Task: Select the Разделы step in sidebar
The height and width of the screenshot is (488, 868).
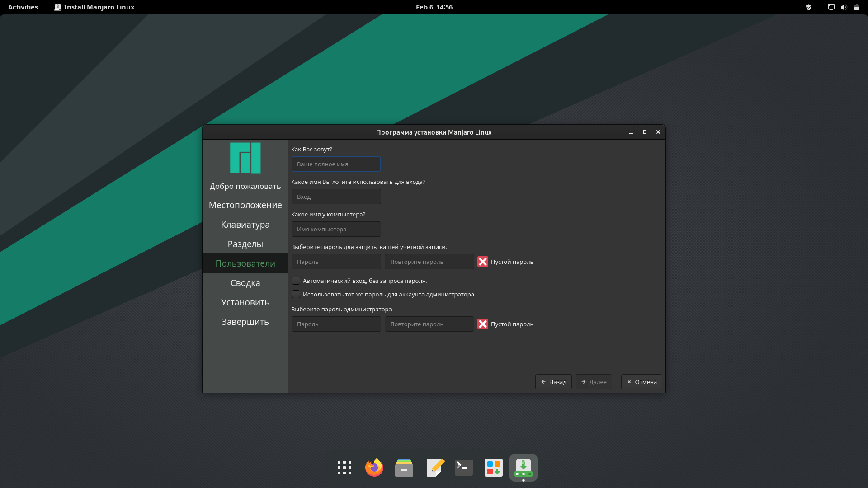Action: coord(245,244)
